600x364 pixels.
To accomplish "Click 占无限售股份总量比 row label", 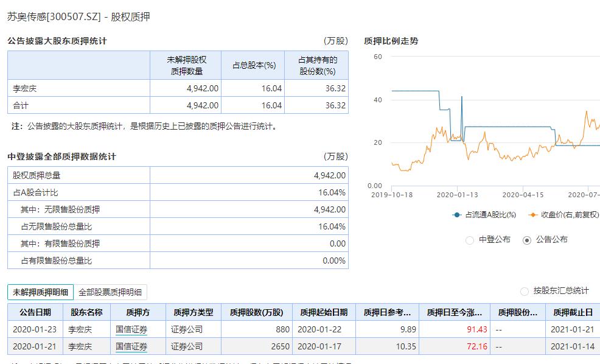I will pos(56,226).
